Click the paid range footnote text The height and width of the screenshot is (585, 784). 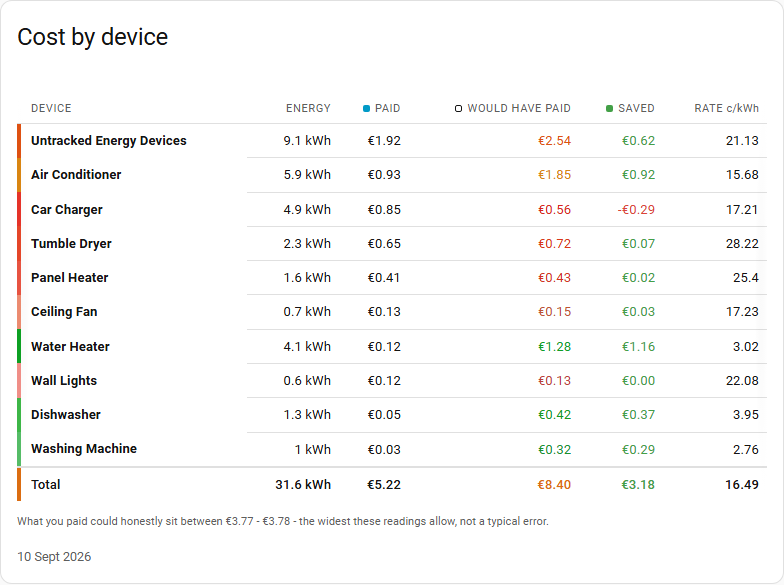[283, 521]
